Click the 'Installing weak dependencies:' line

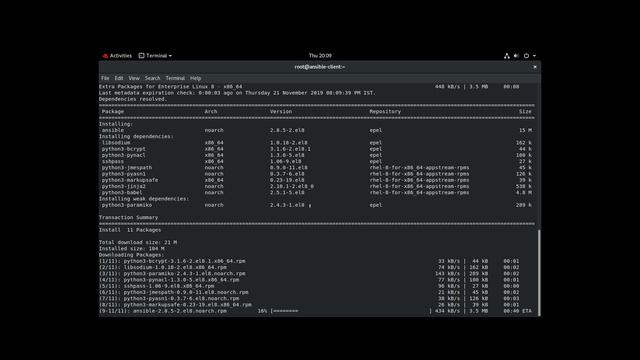[x=144, y=199]
